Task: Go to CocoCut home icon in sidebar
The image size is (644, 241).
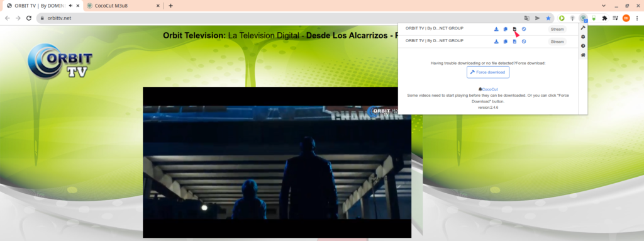Action: tap(583, 55)
